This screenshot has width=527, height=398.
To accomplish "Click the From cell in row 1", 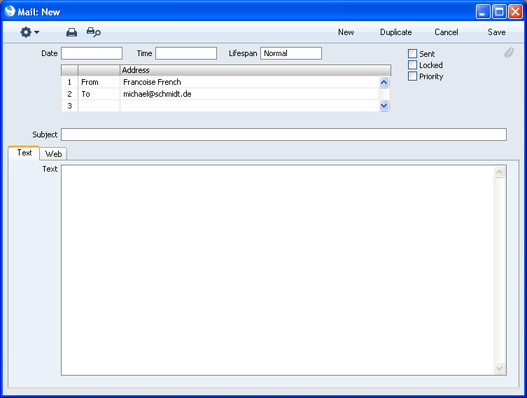I will tap(99, 82).
